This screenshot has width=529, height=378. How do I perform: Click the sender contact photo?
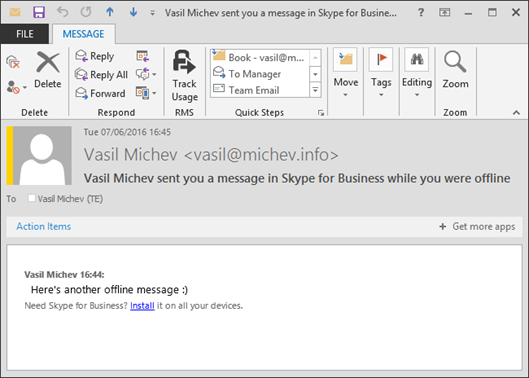point(42,156)
